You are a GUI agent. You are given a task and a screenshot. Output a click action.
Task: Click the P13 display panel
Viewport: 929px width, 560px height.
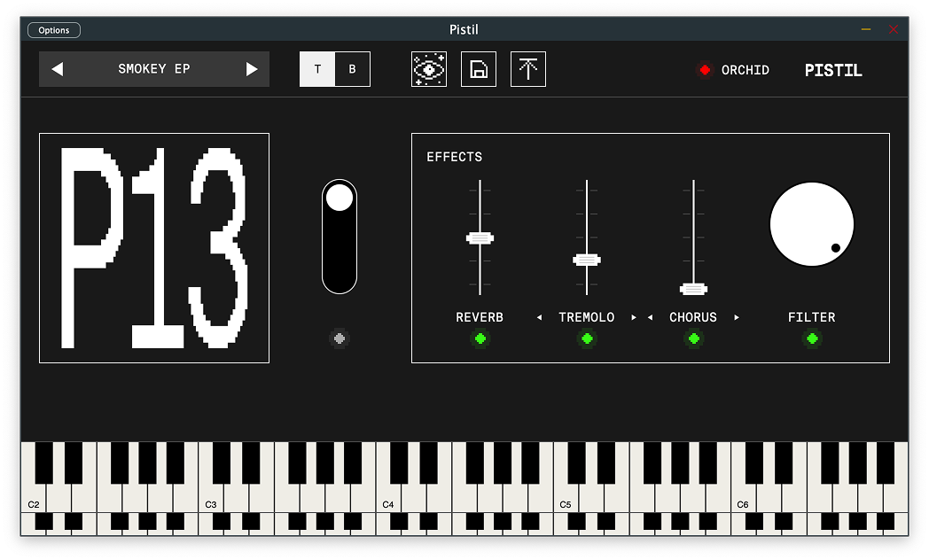[x=154, y=248]
